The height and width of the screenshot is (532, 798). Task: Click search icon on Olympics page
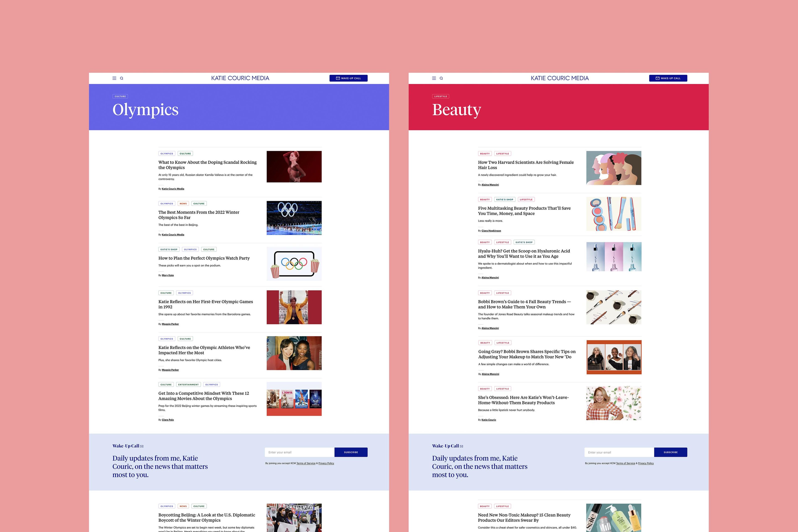click(x=121, y=78)
